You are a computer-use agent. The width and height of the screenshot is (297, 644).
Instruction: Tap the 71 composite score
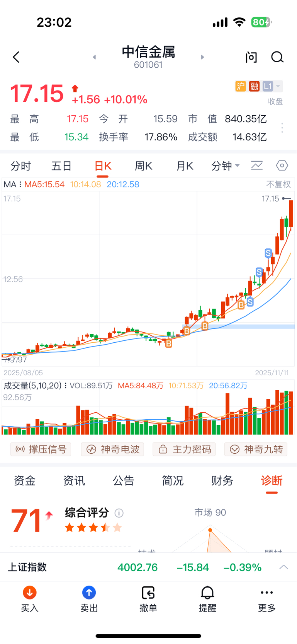[26, 521]
